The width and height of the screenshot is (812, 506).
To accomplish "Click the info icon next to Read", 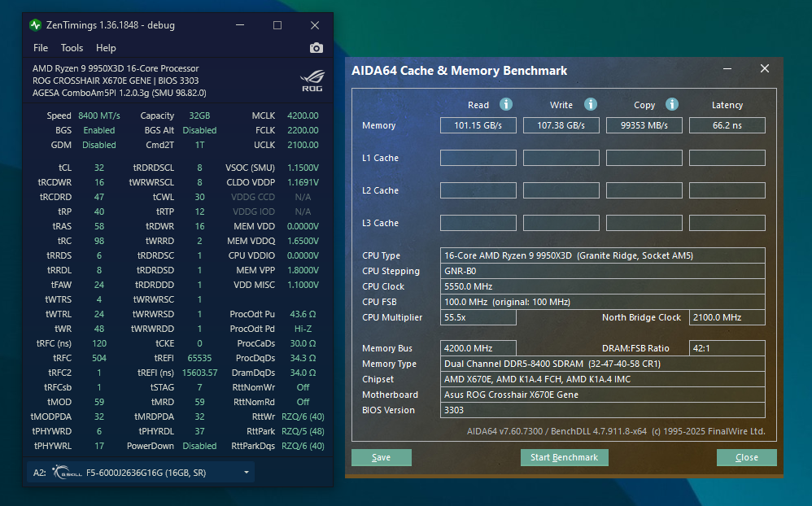I will [505, 104].
